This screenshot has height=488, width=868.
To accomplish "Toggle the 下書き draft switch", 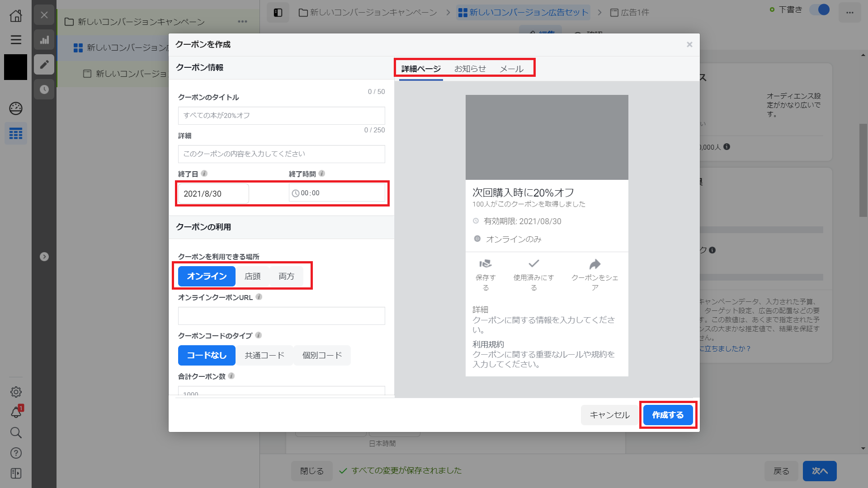I will tap(819, 9).
